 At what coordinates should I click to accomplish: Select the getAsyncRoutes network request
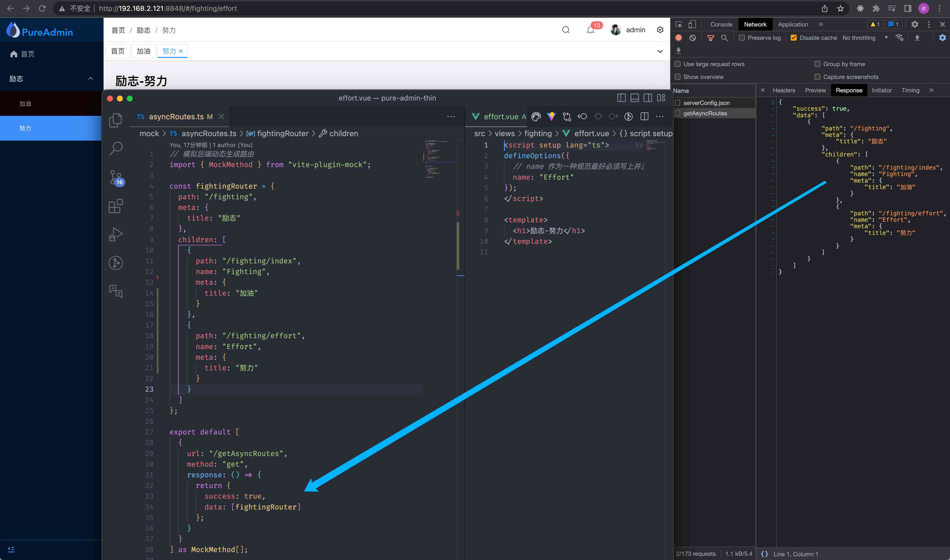(705, 113)
